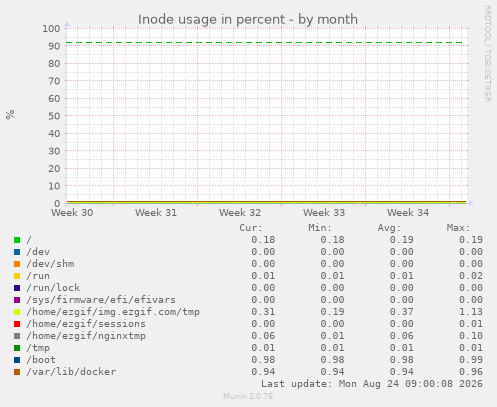Select the /home/ezgif/img.ezgif.com/tmp legend label
The width and height of the screenshot is (497, 407).
point(113,312)
